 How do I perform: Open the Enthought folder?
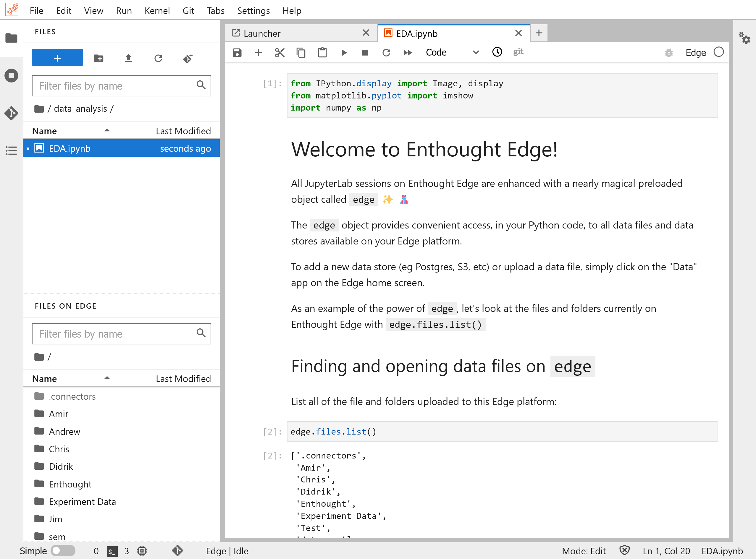click(x=121, y=484)
